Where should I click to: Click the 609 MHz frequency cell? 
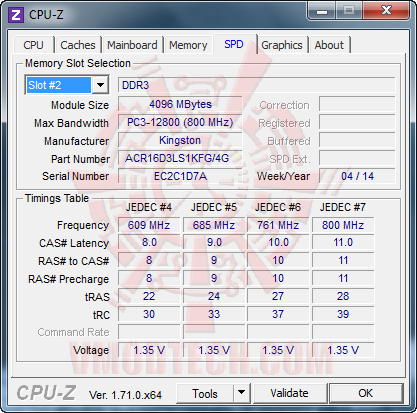[x=149, y=225]
